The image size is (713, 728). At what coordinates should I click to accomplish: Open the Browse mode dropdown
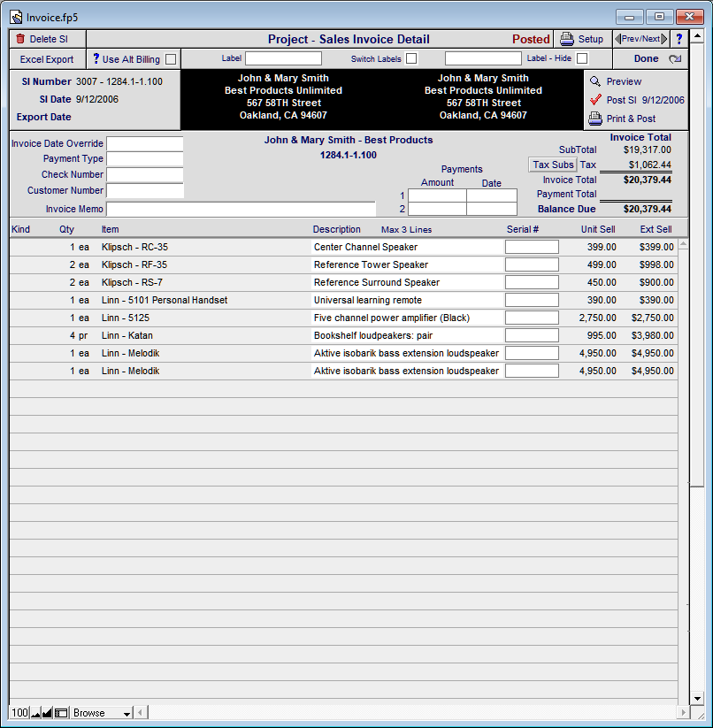pyautogui.click(x=102, y=713)
